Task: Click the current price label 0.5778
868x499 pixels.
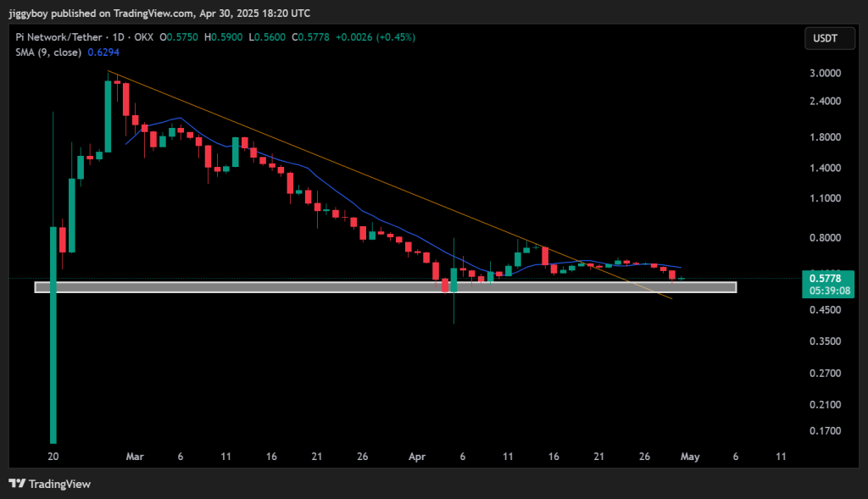Action: pyautogui.click(x=825, y=278)
